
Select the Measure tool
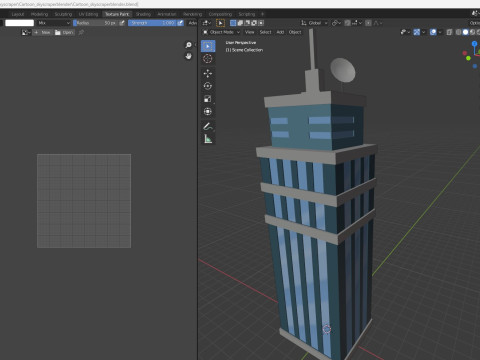[x=208, y=139]
